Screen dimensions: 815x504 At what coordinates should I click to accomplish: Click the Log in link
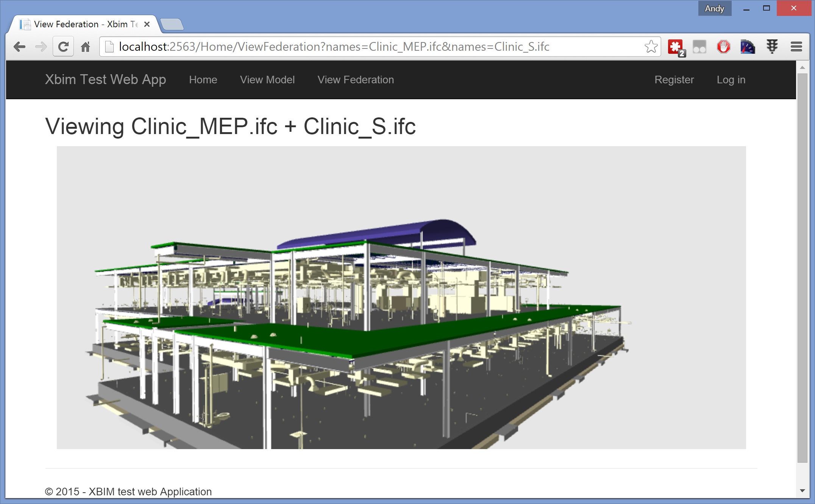point(731,80)
